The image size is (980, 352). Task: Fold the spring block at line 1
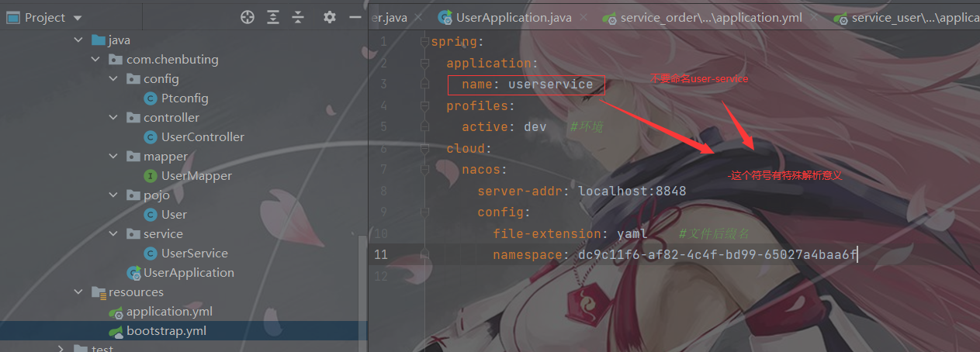424,41
